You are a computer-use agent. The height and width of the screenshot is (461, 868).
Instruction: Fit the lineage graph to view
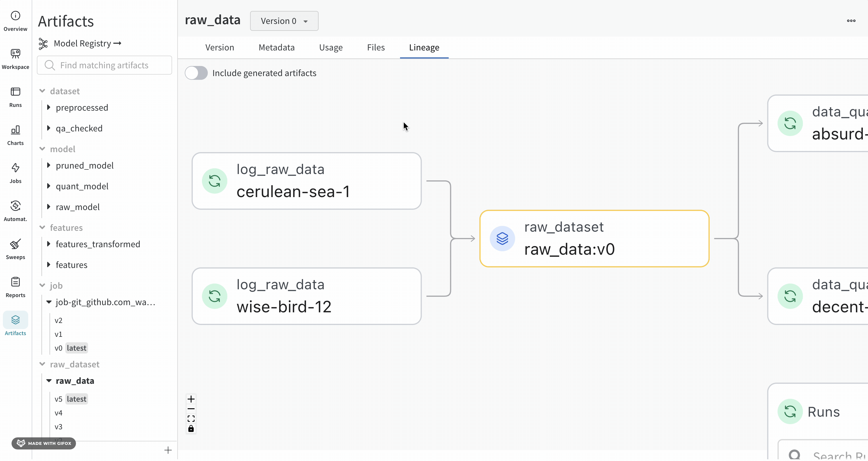tap(191, 419)
